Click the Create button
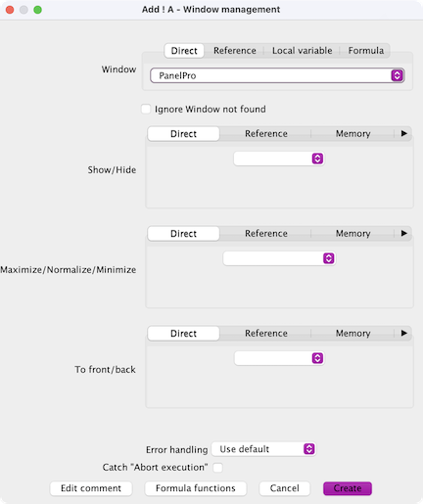This screenshot has width=423, height=504. pos(348,488)
